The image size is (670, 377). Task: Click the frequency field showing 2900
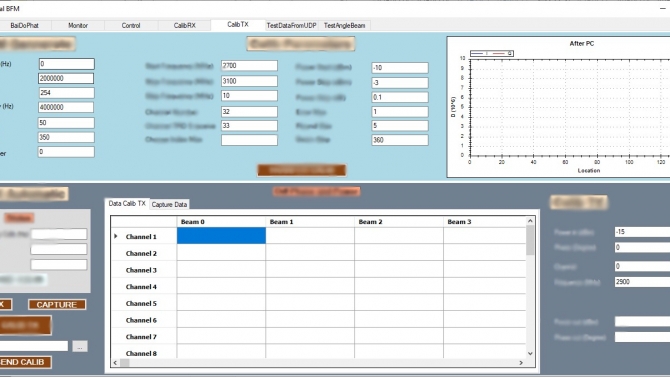642,282
